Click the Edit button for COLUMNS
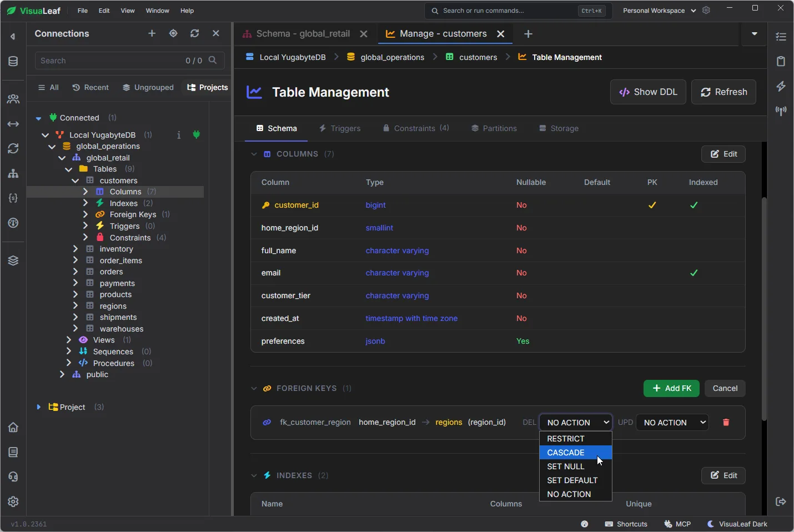 click(723, 154)
